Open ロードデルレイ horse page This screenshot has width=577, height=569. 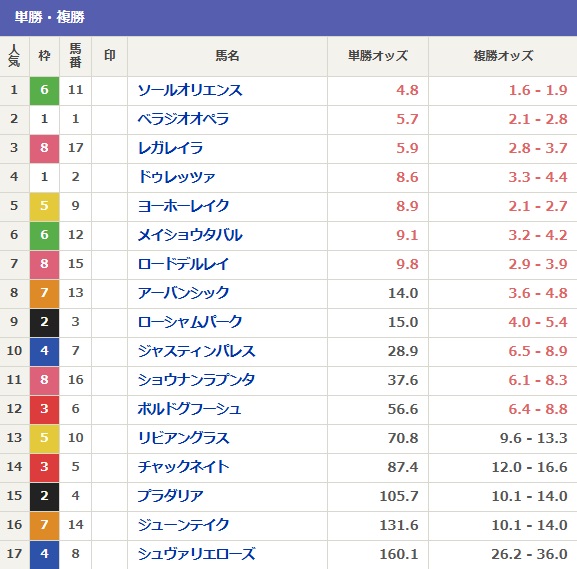click(x=183, y=264)
